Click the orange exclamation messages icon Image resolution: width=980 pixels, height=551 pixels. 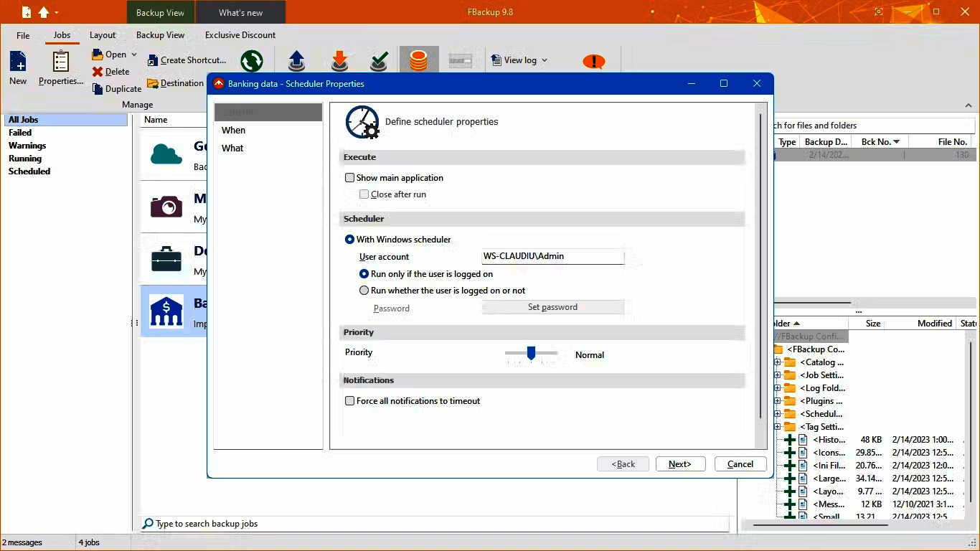point(593,62)
